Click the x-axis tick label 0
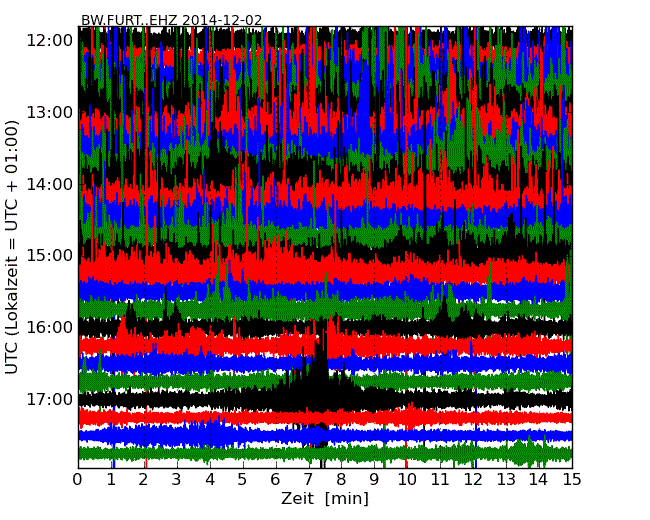Viewport: 650px width, 520px height. click(x=78, y=479)
